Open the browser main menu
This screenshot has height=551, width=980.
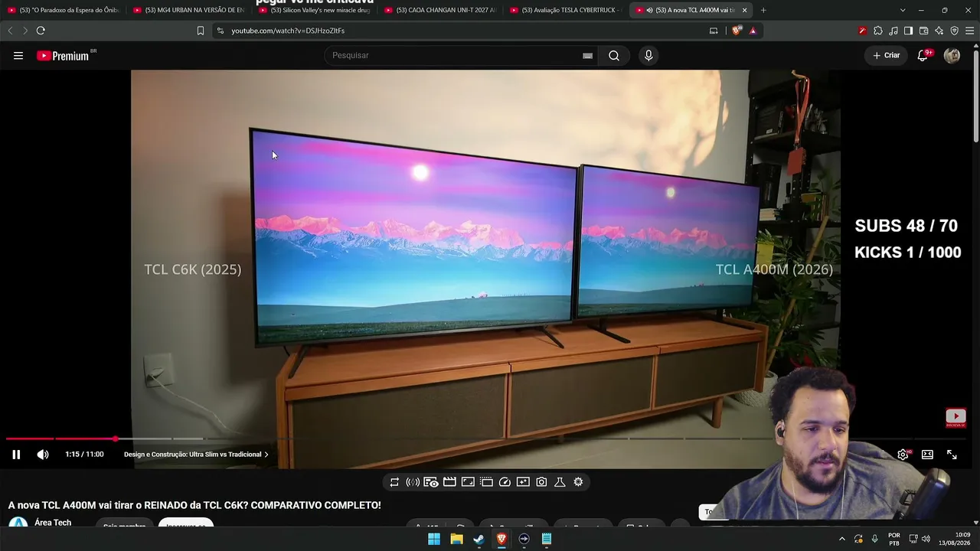pos(969,31)
